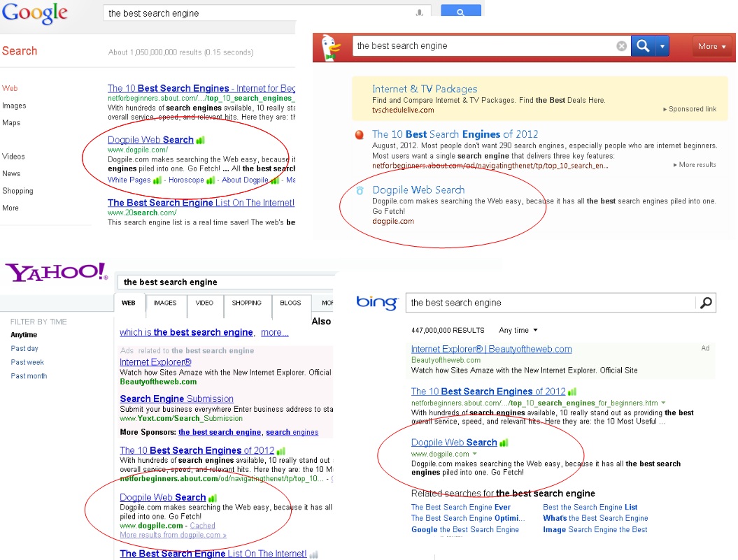Select Images in Google sidebar
The height and width of the screenshot is (560, 738).
14,106
